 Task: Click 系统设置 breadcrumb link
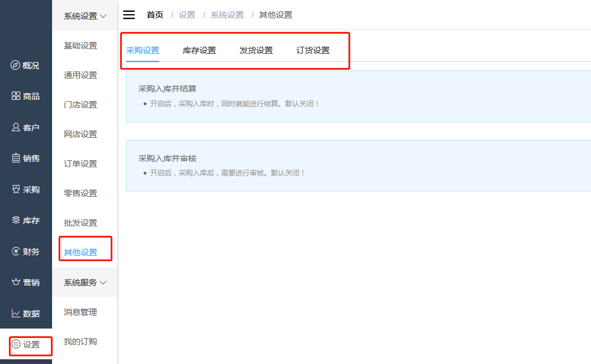(227, 15)
